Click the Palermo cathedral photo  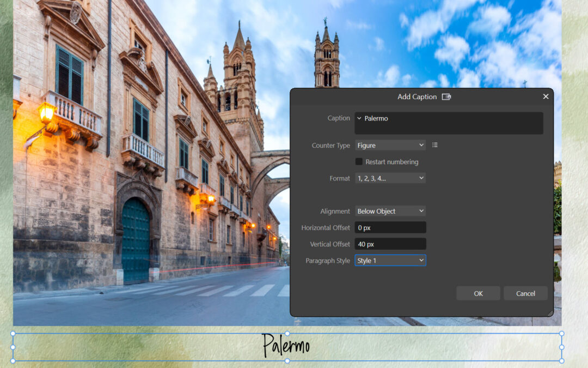pyautogui.click(x=136, y=164)
